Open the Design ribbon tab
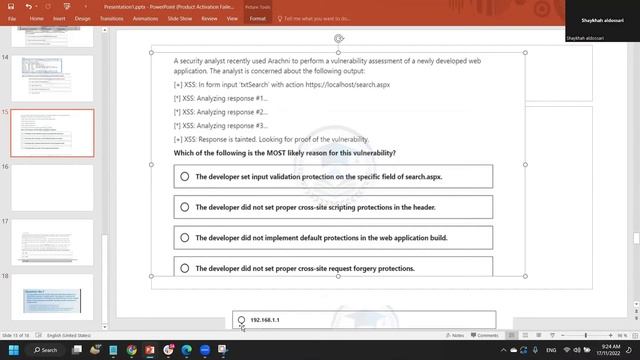 coord(82,18)
